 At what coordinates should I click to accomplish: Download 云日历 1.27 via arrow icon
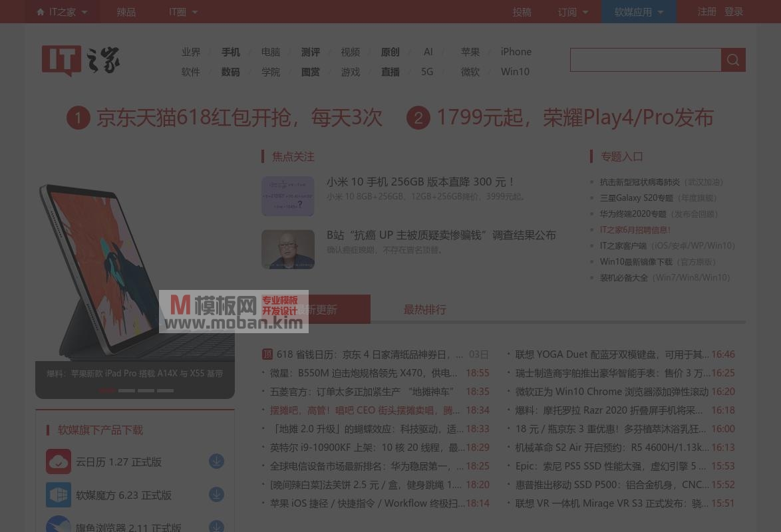216,462
